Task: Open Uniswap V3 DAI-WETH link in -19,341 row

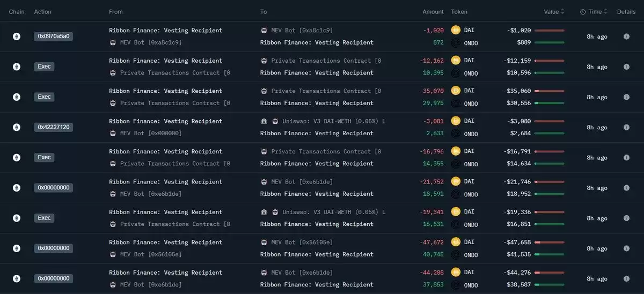Action: tap(334, 212)
